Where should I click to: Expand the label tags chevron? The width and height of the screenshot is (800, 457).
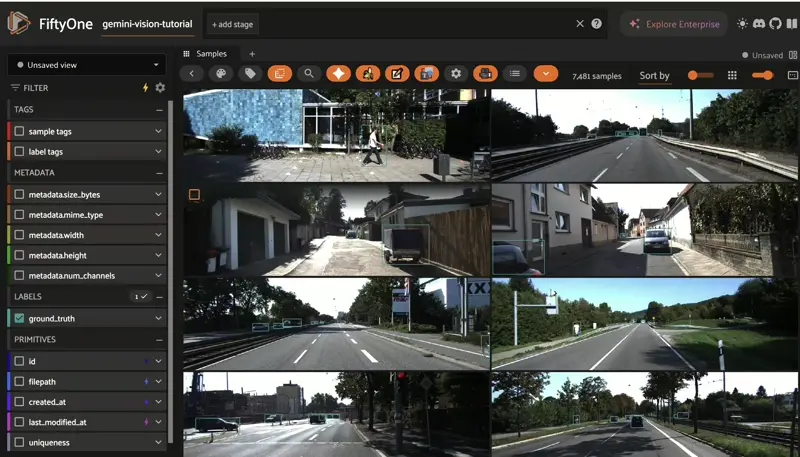[x=158, y=152]
